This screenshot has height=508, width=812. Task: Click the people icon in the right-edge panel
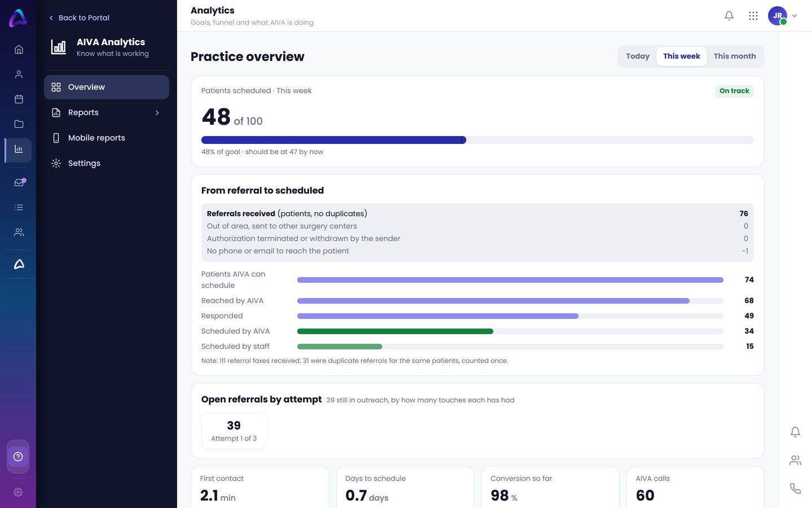[795, 461]
